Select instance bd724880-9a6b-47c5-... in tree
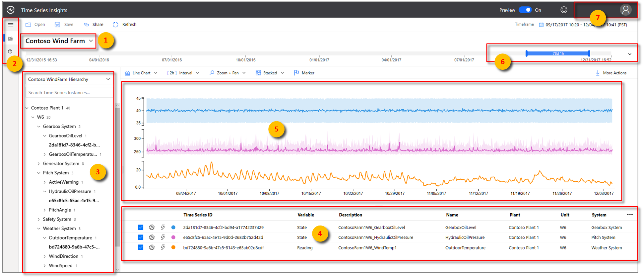Screen dimensions: 644x278 [x=74, y=247]
